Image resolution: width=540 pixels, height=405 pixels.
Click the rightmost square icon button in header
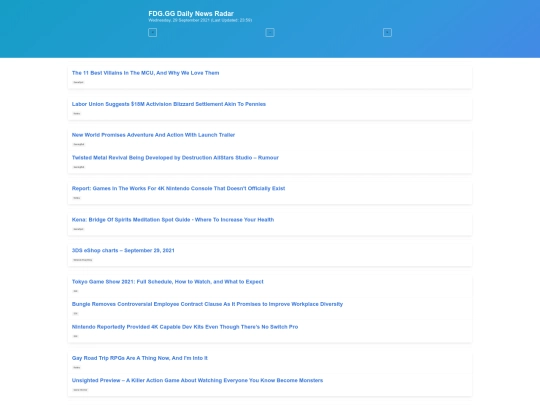point(387,32)
